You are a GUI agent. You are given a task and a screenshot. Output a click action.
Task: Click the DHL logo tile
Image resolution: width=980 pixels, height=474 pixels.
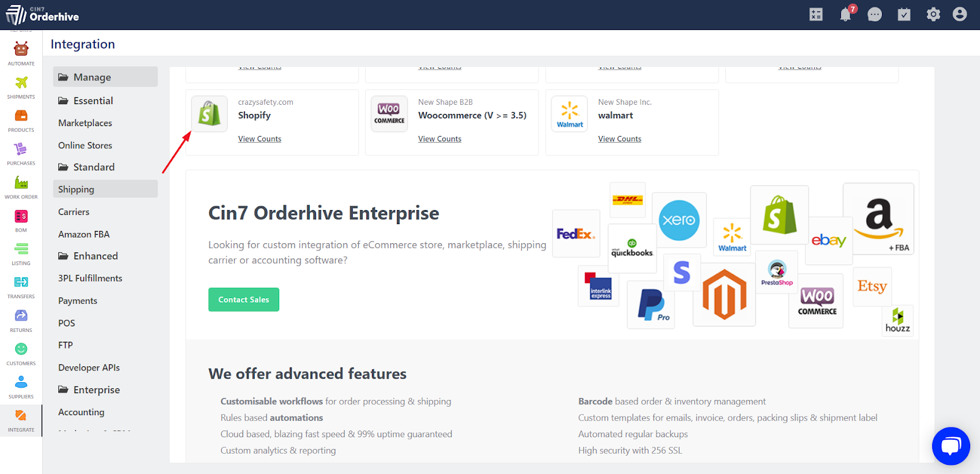(628, 200)
